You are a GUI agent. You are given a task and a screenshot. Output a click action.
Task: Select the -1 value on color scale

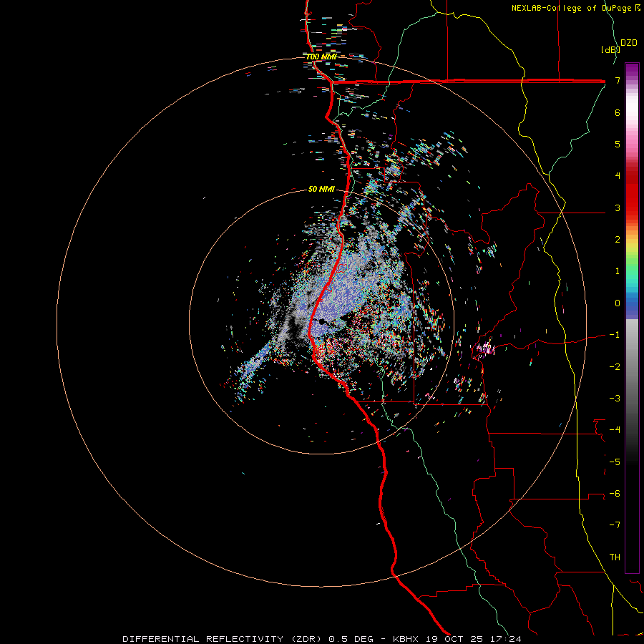(615, 335)
